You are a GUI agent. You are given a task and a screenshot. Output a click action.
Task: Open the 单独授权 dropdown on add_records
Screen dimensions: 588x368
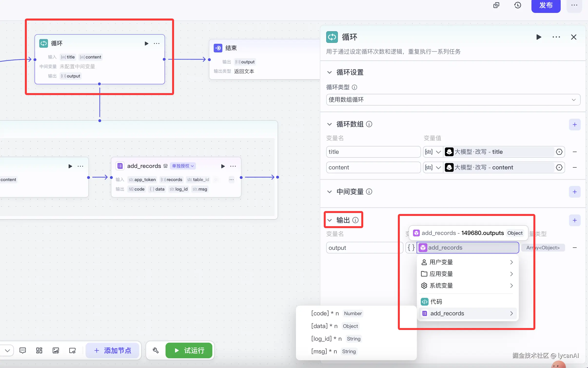183,166
